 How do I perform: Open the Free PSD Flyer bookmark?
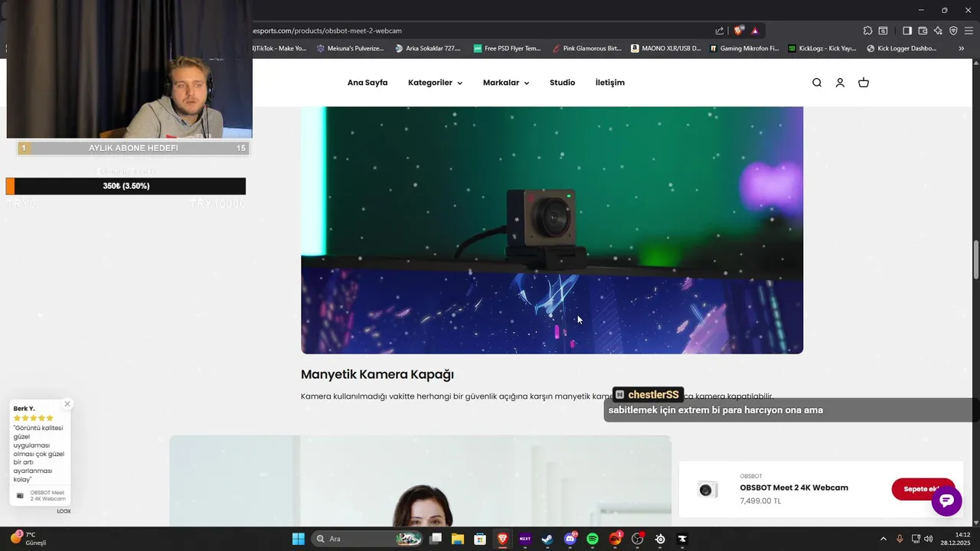(507, 48)
